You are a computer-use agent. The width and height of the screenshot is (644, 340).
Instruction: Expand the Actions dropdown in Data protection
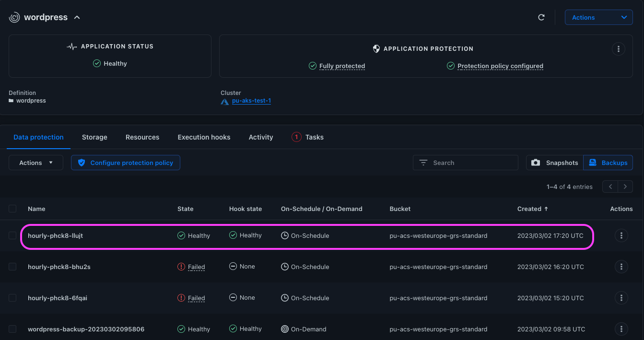(x=36, y=163)
